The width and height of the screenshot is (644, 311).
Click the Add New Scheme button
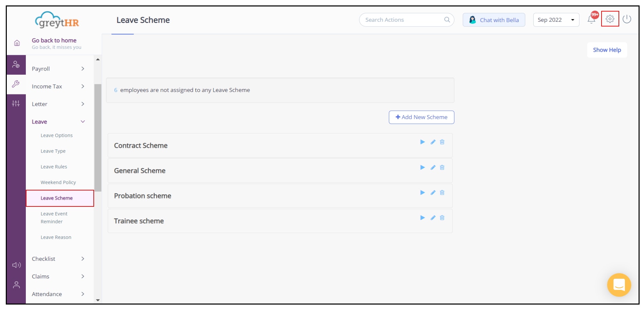(x=421, y=117)
